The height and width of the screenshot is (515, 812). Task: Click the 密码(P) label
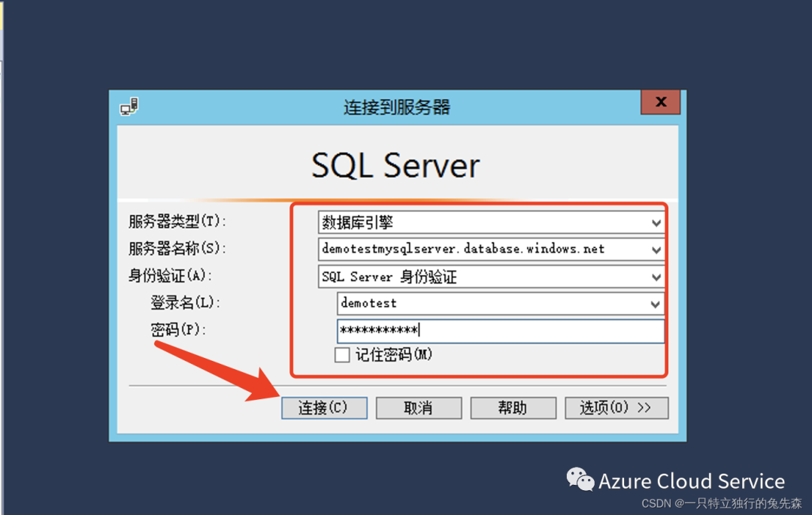pos(178,329)
